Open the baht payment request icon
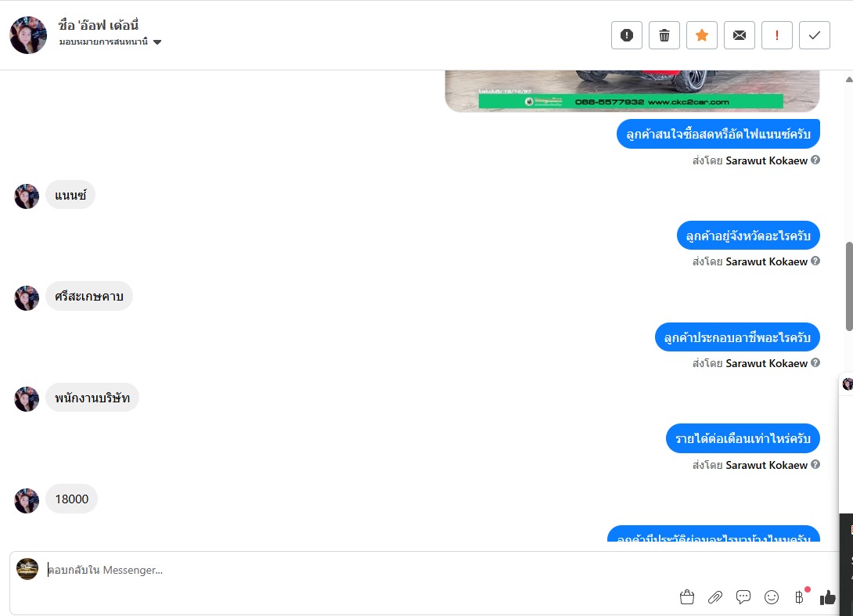The image size is (853, 616). tap(799, 597)
